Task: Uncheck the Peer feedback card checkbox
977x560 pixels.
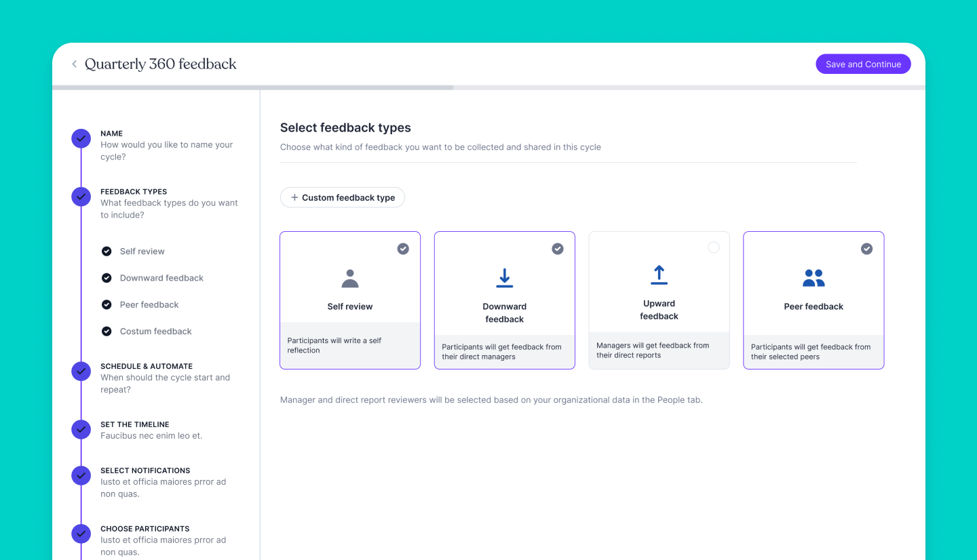Action: (866, 249)
